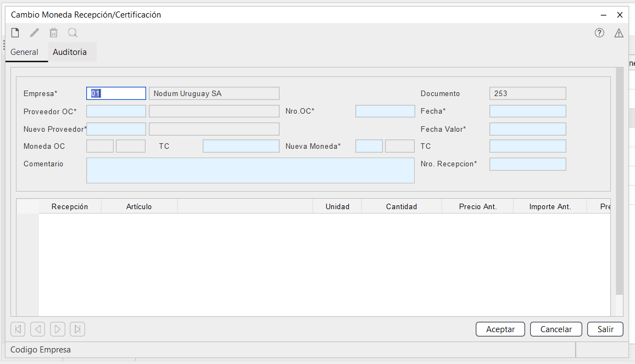Go to previous record navigation icon
This screenshot has width=635, height=364.
tap(38, 329)
